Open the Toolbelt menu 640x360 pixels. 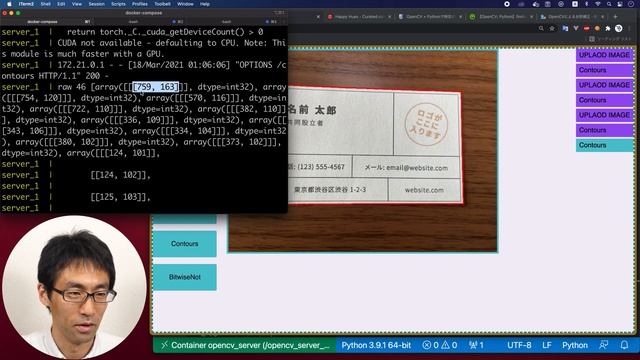(162, 4)
